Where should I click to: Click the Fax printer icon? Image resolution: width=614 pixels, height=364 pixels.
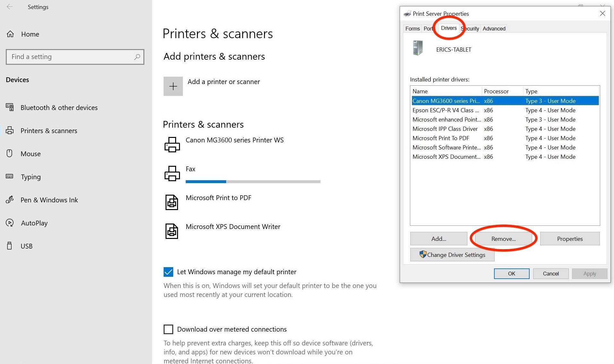(x=172, y=173)
